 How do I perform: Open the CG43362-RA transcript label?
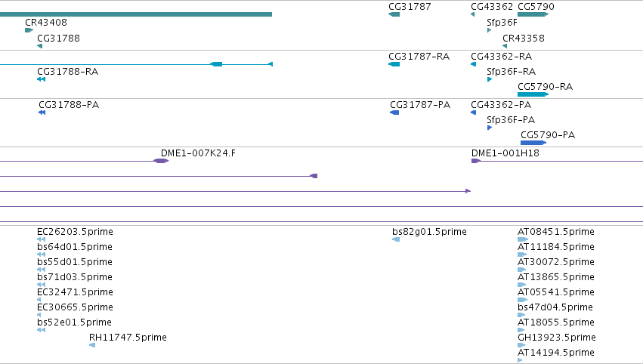501,56
